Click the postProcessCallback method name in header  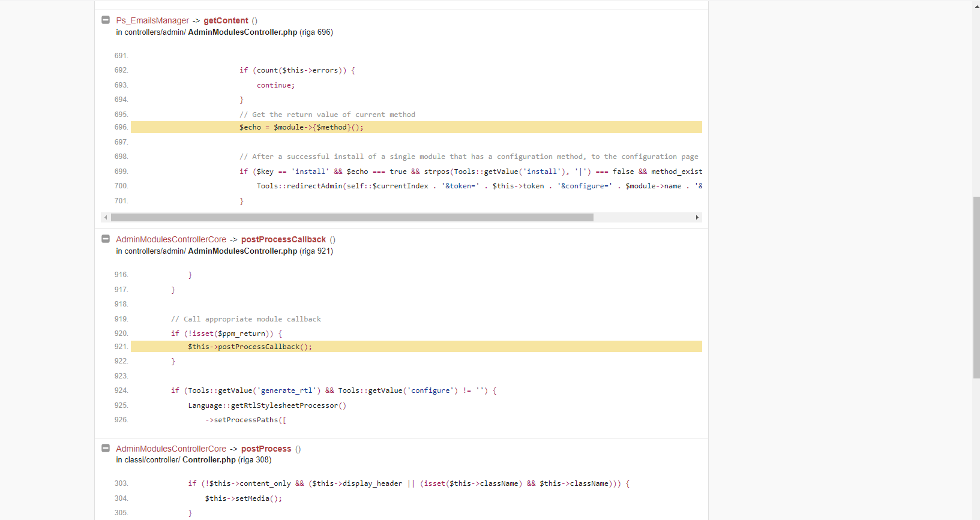(283, 239)
